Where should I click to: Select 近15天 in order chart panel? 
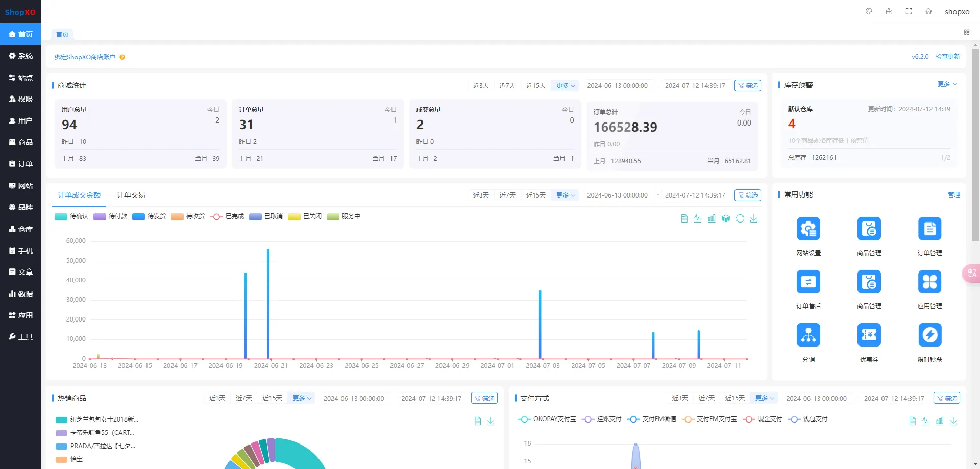click(536, 195)
